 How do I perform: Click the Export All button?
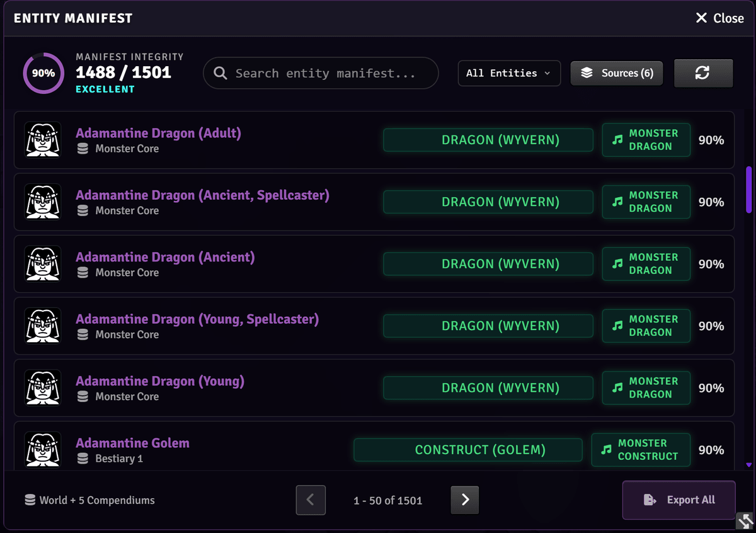(679, 500)
